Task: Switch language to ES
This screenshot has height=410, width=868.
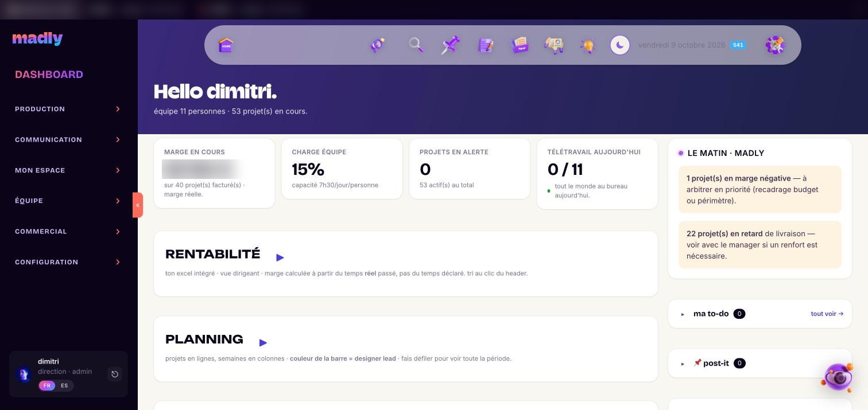Action: (64, 385)
